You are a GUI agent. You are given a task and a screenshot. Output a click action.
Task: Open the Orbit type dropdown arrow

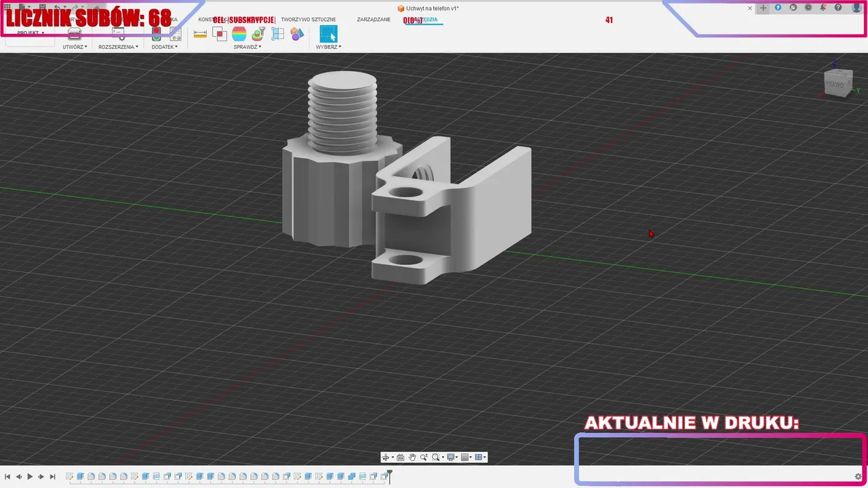pos(393,457)
